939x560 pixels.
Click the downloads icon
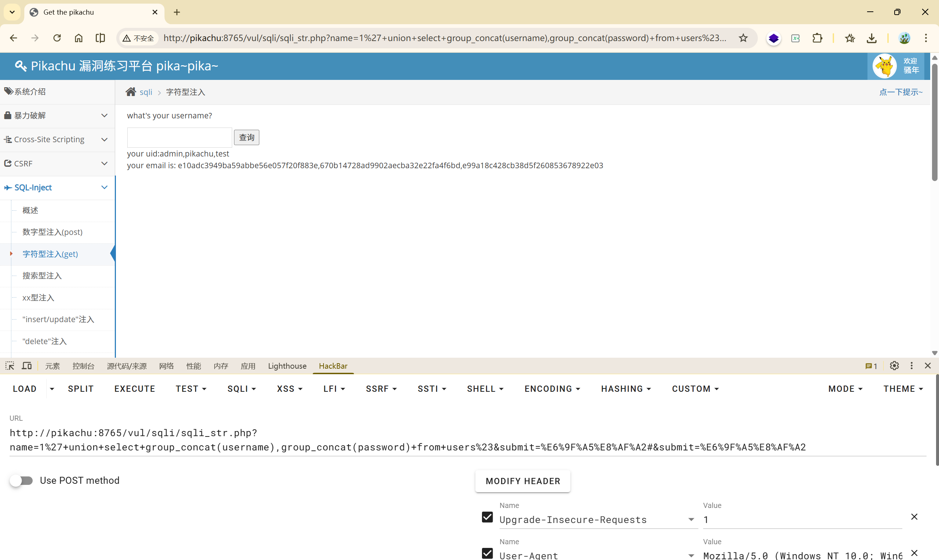point(872,38)
